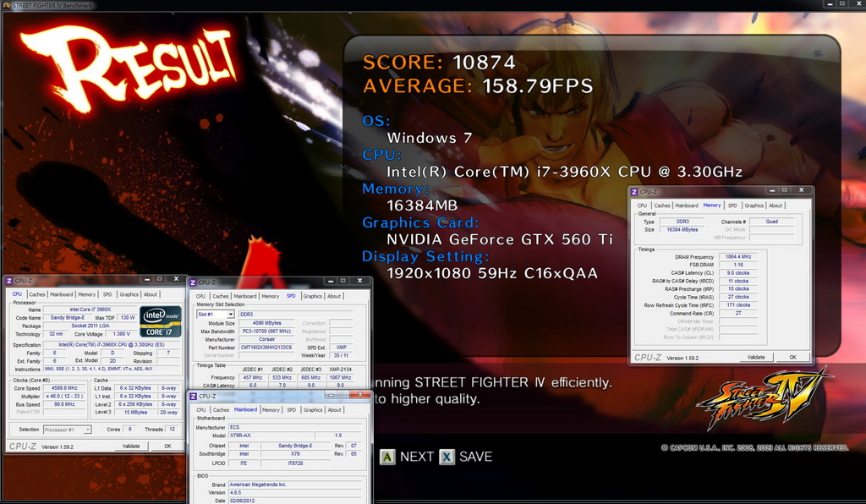Switch to SPD tab in the ECS motherboard window
This screenshot has width=866, height=504.
(291, 410)
